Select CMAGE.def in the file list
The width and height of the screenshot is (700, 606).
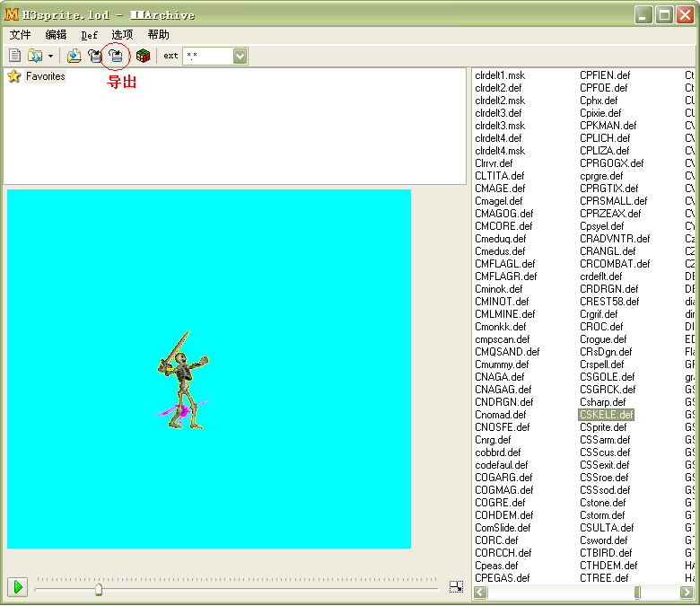pos(500,189)
